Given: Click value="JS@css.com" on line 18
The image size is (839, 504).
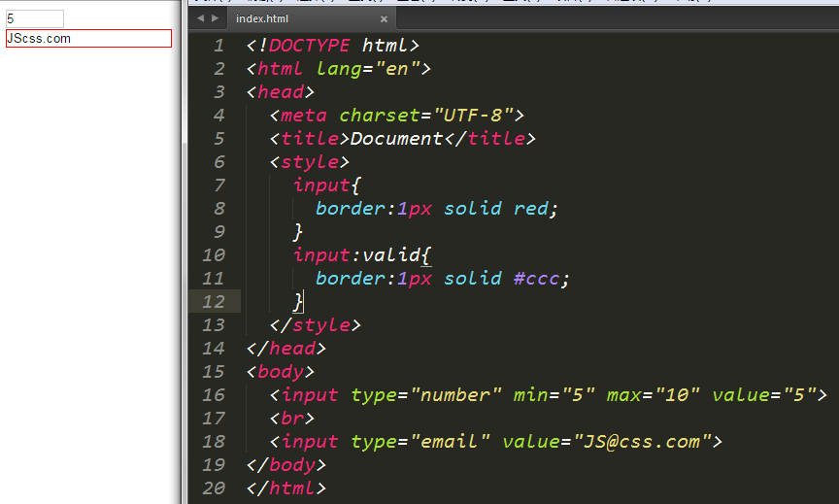Looking at the screenshot, I should click(x=606, y=442).
